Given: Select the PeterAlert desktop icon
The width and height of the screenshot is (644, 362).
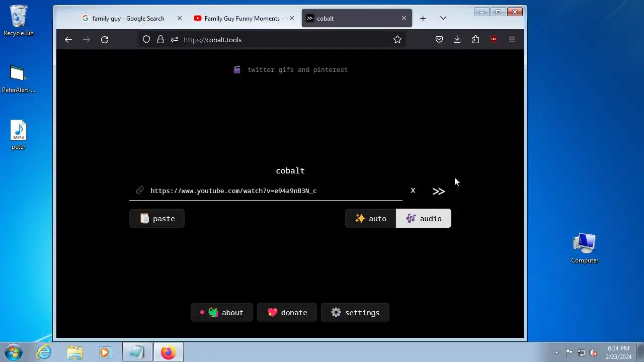Looking at the screenshot, I should 19,79.
